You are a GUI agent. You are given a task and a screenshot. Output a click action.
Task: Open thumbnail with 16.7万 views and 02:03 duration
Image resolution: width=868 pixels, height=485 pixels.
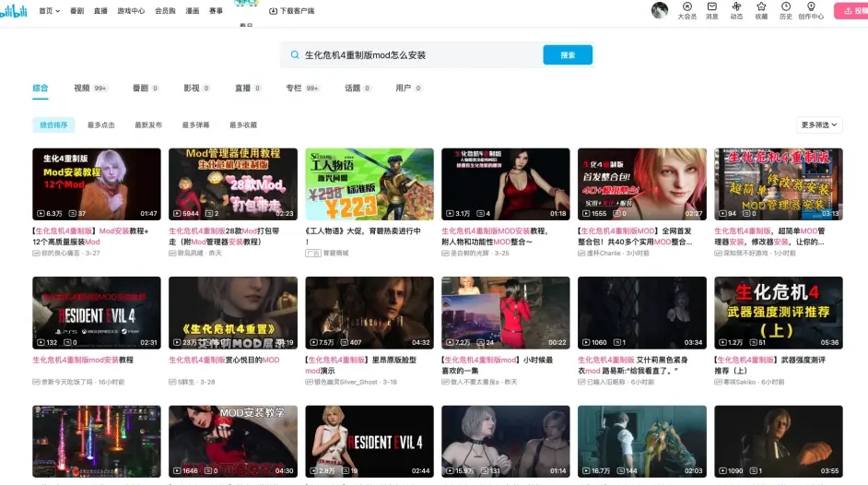pos(642,442)
